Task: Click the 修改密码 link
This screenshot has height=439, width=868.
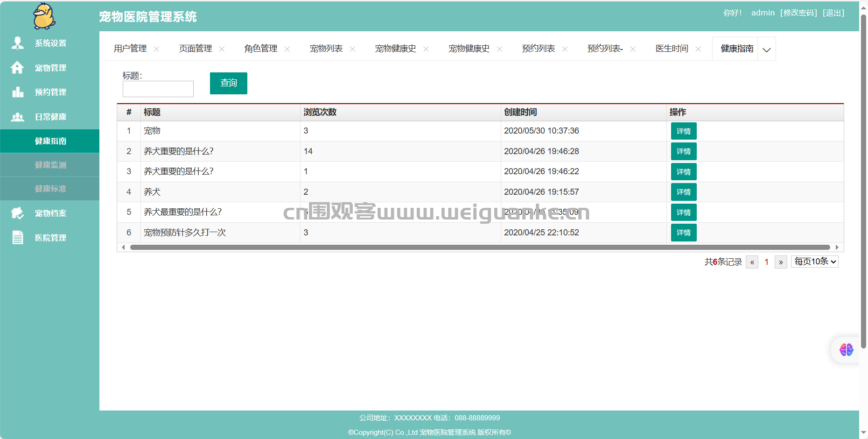Action: [798, 13]
